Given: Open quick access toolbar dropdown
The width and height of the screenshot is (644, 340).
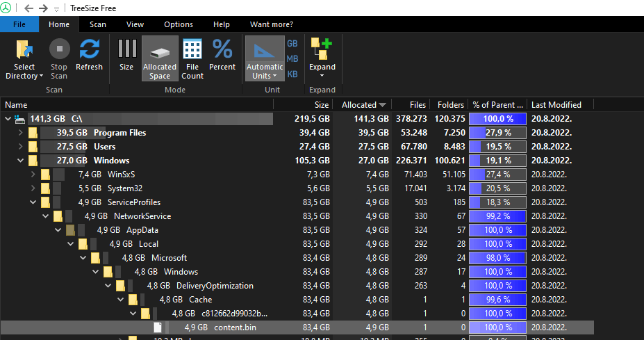Looking at the screenshot, I should pyautogui.click(x=57, y=9).
